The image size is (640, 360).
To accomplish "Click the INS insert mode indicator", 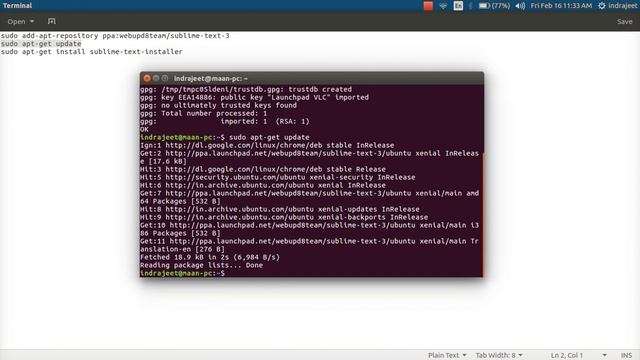I will tap(626, 355).
